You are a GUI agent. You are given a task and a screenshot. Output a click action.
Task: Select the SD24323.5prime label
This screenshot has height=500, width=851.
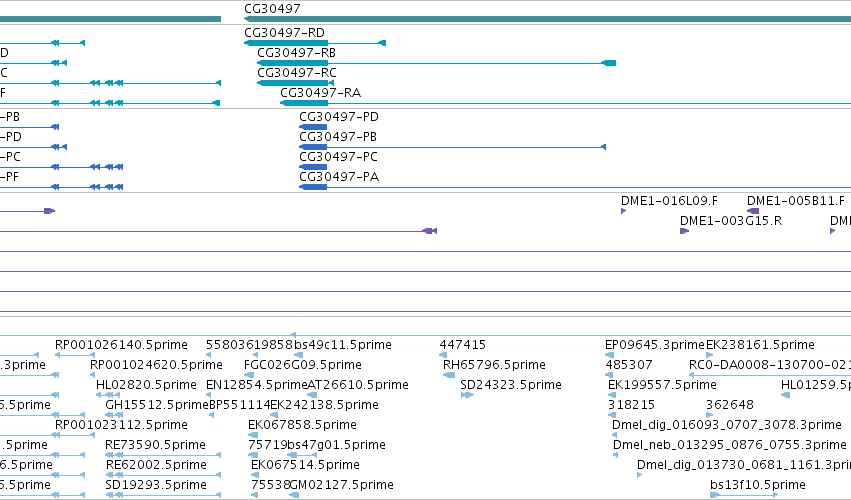tap(511, 385)
